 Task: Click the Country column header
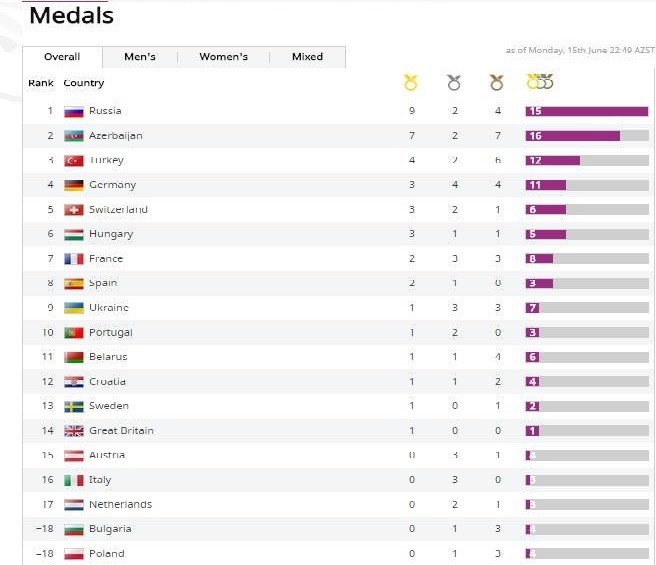coord(84,83)
